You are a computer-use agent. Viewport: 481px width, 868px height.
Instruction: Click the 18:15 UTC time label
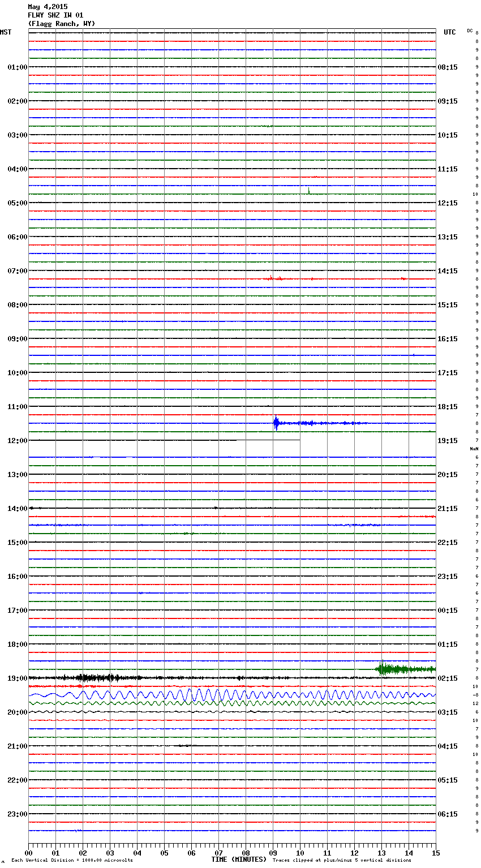pos(448,407)
